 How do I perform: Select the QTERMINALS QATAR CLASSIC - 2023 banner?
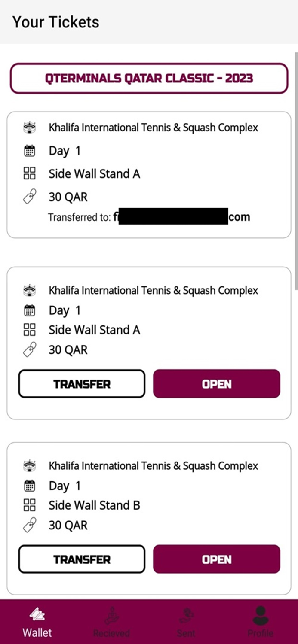[149, 78]
